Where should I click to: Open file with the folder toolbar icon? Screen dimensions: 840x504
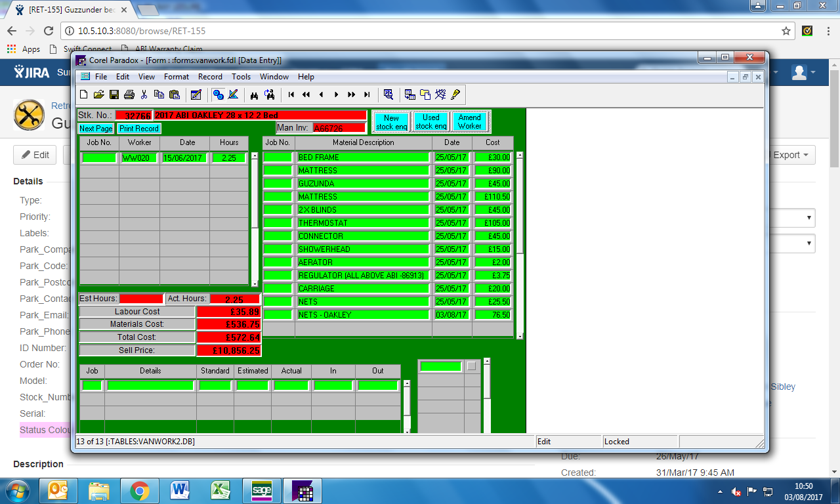click(x=99, y=94)
